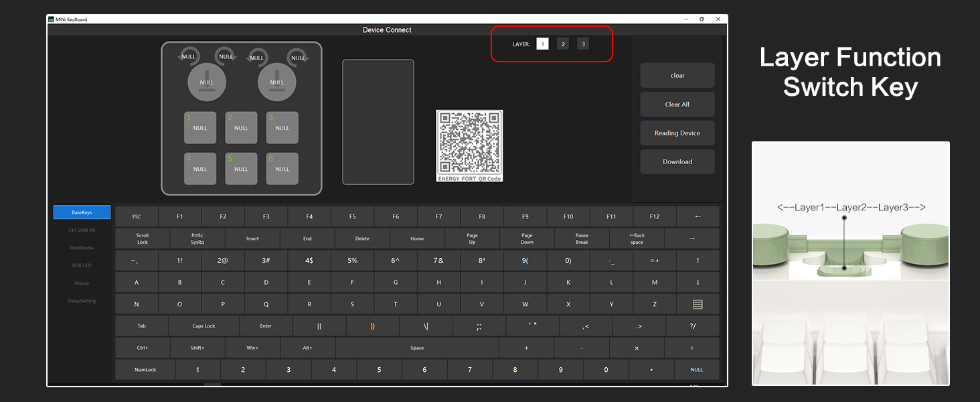Viewport: 980px width, 402px height.
Task: Select the NumLock key
Action: [145, 369]
